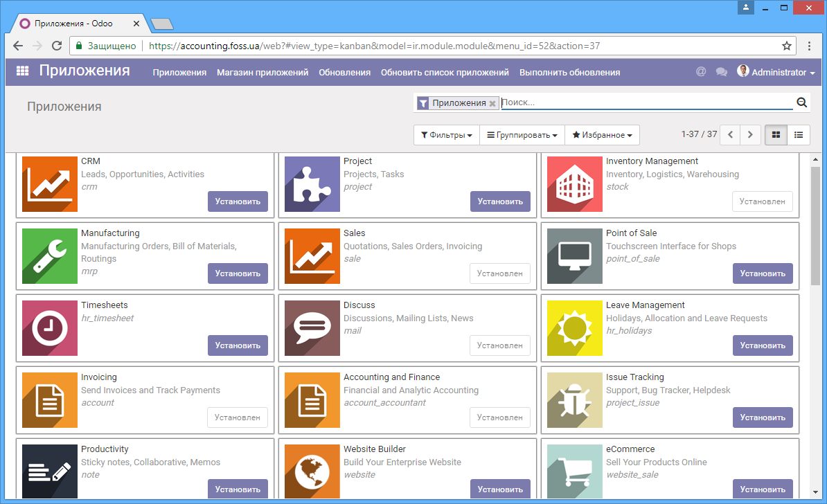Install the Website Builder app

[500, 489]
